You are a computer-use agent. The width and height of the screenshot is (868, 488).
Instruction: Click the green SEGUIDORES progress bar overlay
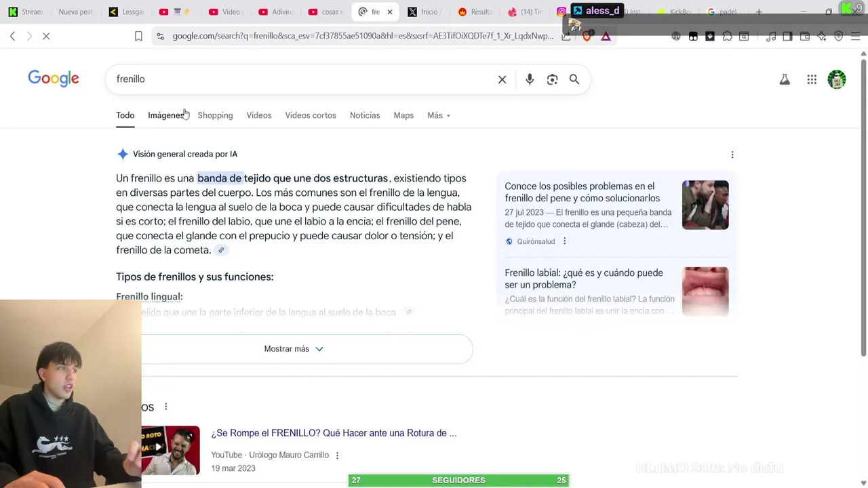coord(458,480)
